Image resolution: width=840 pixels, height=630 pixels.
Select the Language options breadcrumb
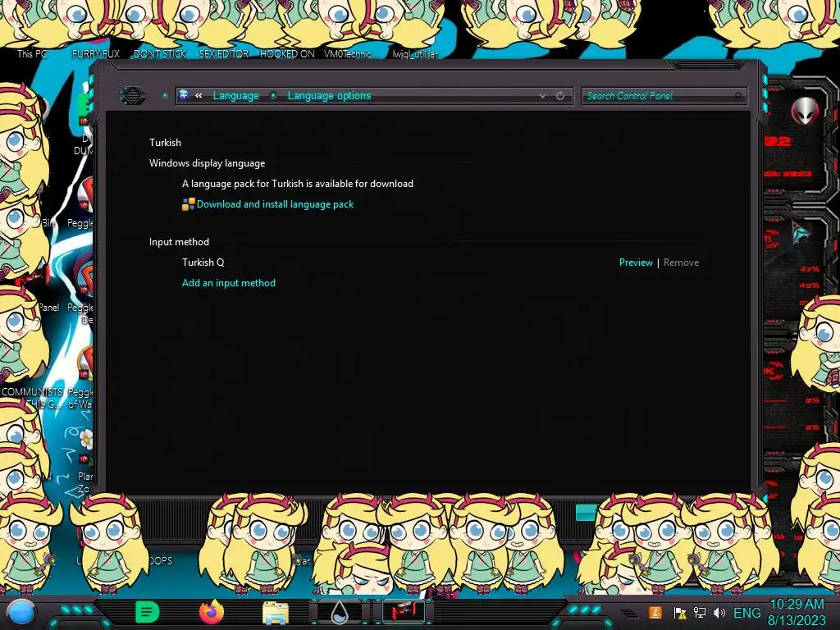(329, 96)
